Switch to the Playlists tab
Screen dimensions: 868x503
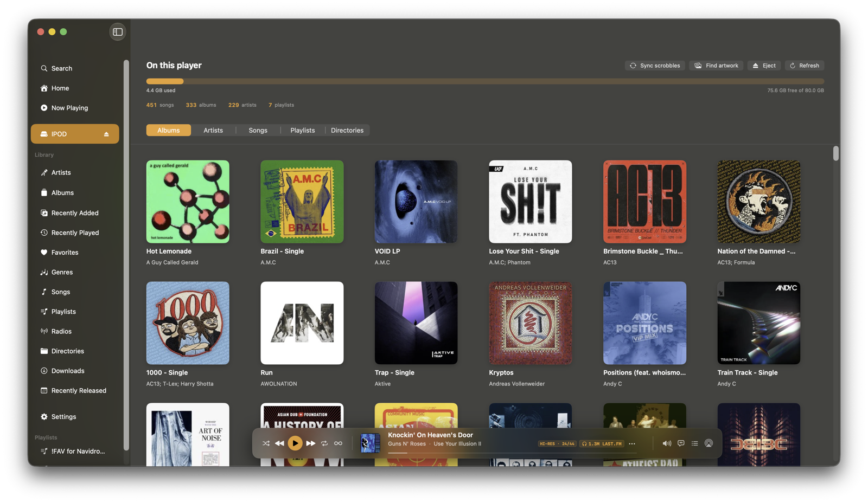[303, 130]
